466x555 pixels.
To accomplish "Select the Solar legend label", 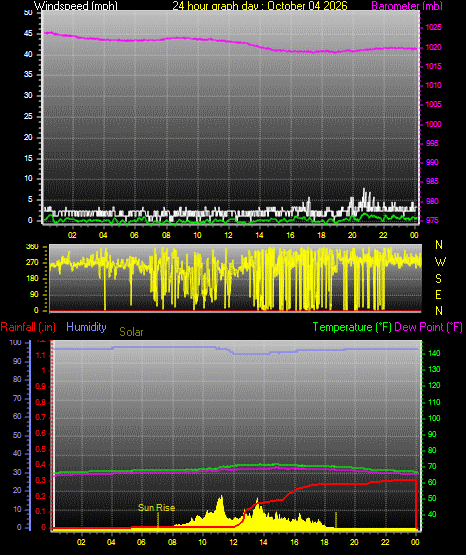I will (x=131, y=332).
